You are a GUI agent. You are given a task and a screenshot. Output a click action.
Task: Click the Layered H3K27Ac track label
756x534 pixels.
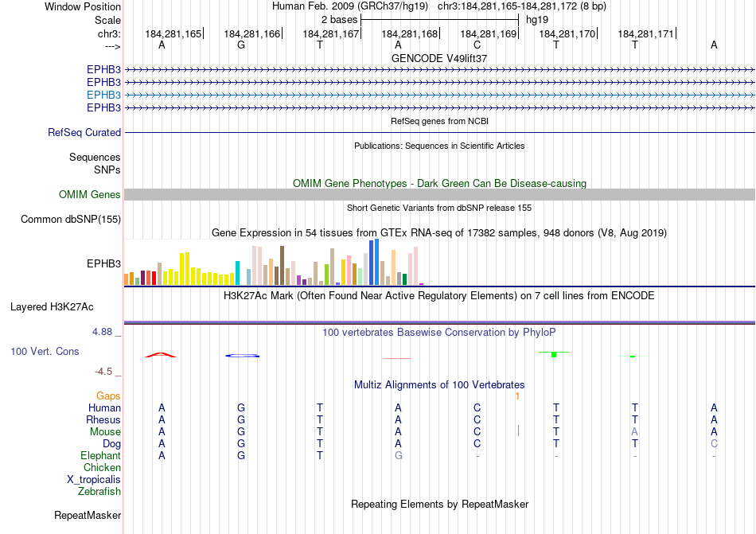tap(52, 307)
